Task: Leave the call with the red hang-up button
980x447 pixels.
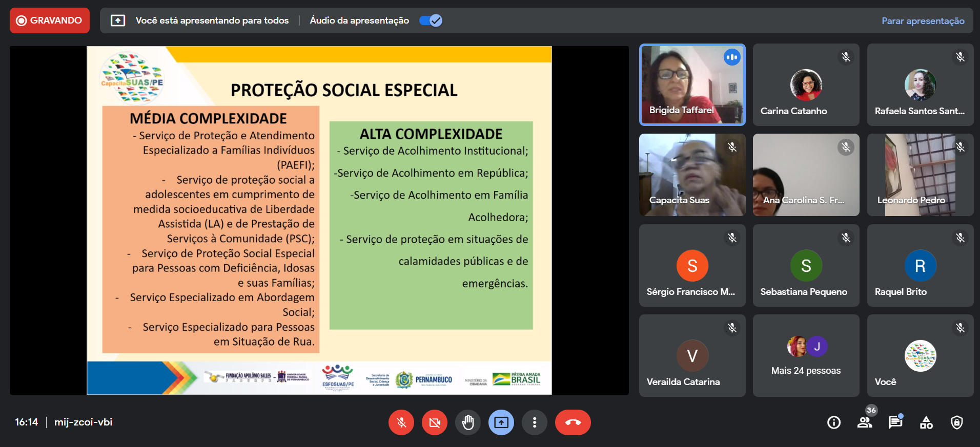Action: pos(573,422)
